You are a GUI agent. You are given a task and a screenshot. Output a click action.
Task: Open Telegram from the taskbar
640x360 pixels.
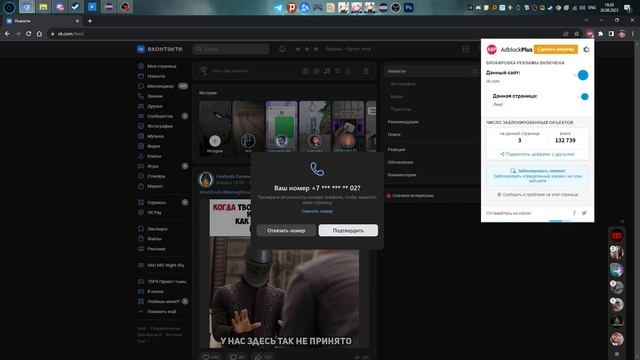click(279, 7)
